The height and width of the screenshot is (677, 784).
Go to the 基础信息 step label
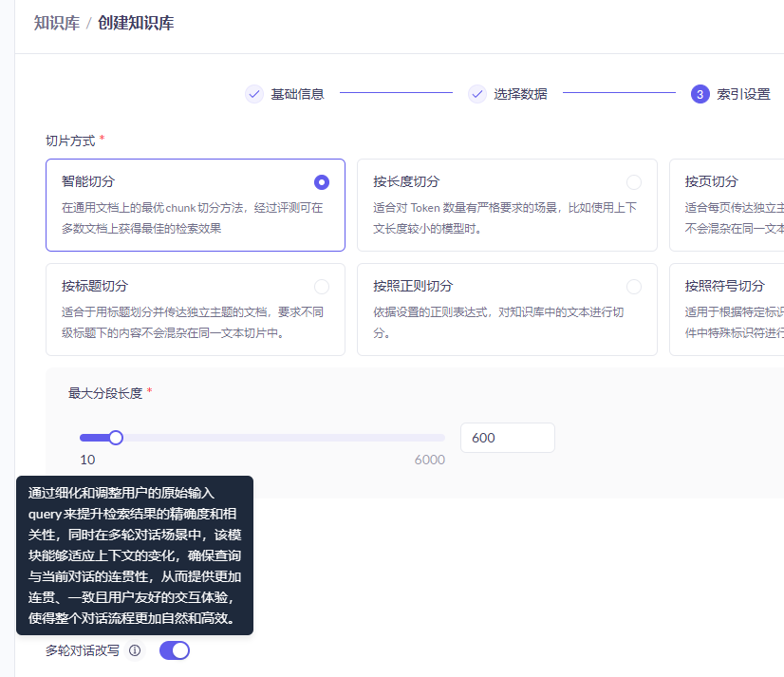[x=297, y=94]
